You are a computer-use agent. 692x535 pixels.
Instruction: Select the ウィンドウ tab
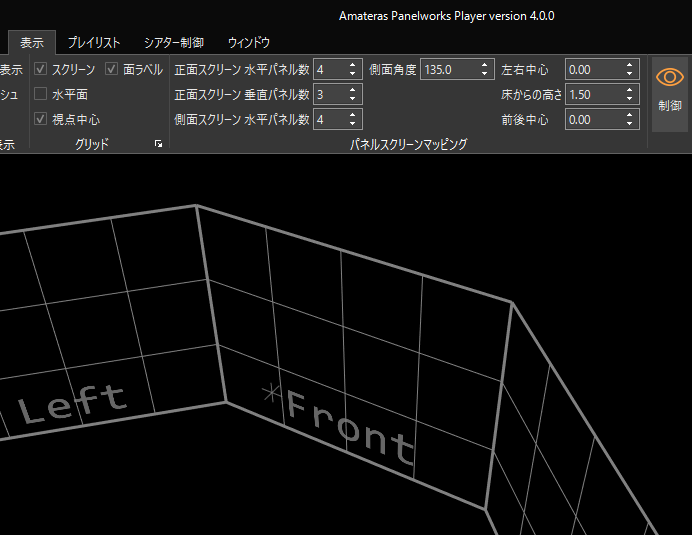point(248,42)
